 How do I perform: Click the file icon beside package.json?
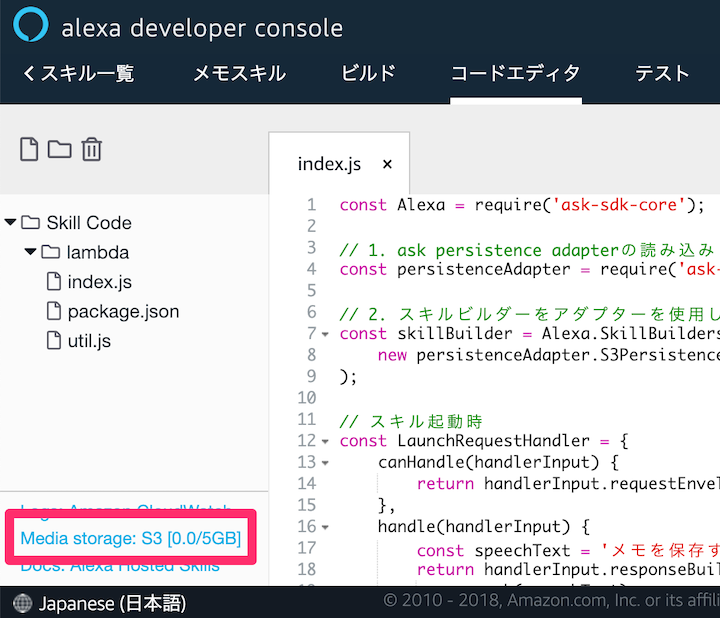pos(54,311)
